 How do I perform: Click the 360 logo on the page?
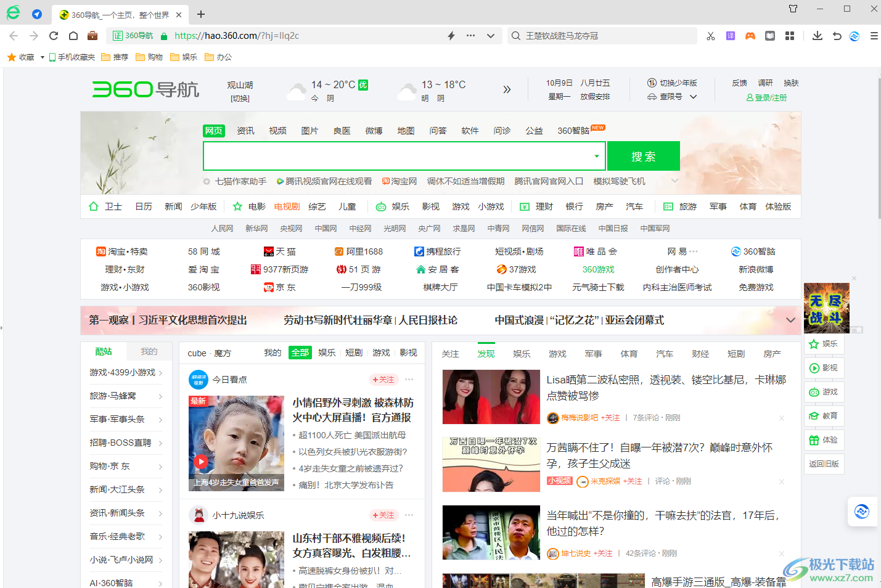(x=145, y=89)
